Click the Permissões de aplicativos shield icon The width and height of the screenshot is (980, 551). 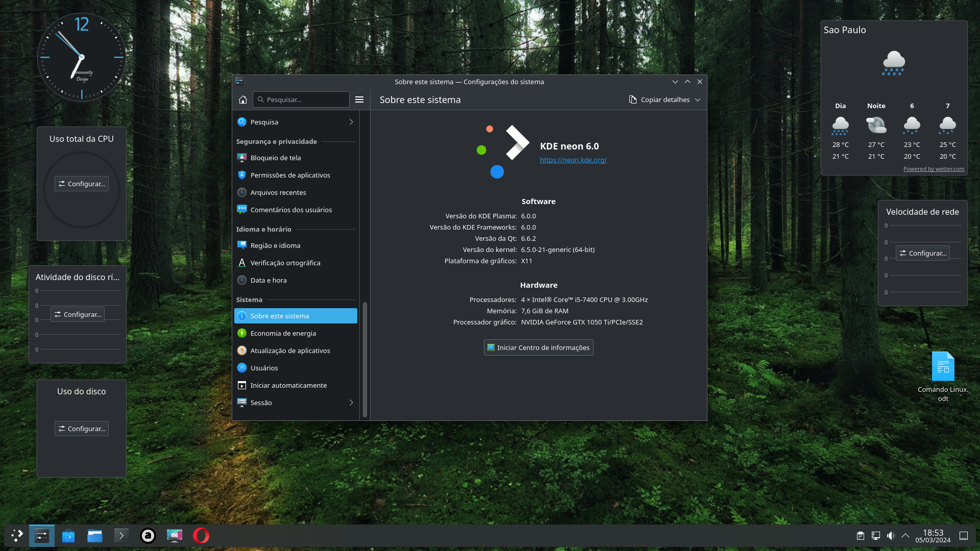click(x=242, y=175)
